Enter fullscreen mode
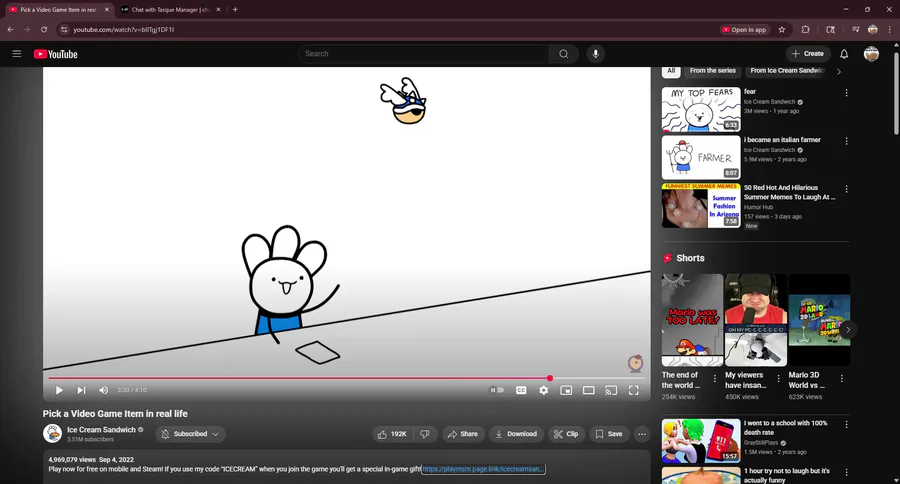Screen dimensions: 900x484 (634, 390)
